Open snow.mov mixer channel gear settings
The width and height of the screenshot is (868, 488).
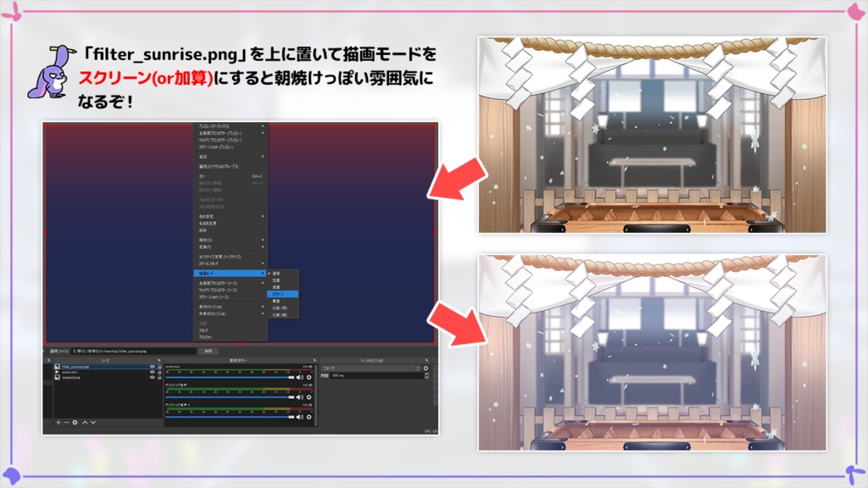point(309,377)
